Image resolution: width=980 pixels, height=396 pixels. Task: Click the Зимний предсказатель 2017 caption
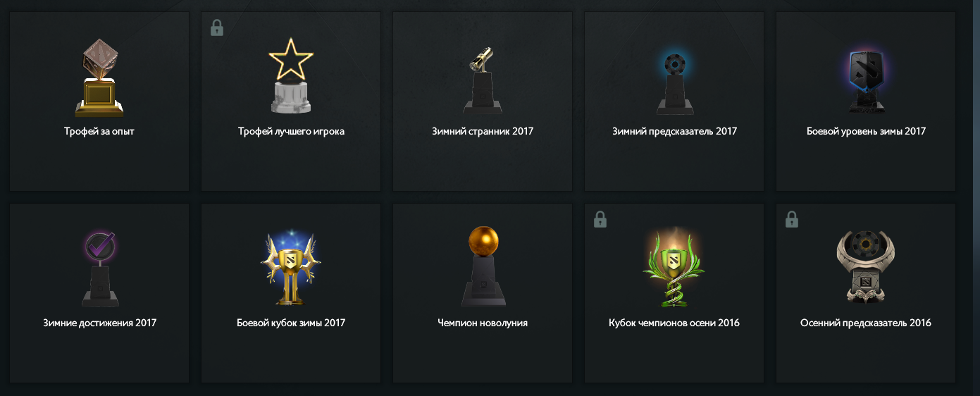(674, 131)
